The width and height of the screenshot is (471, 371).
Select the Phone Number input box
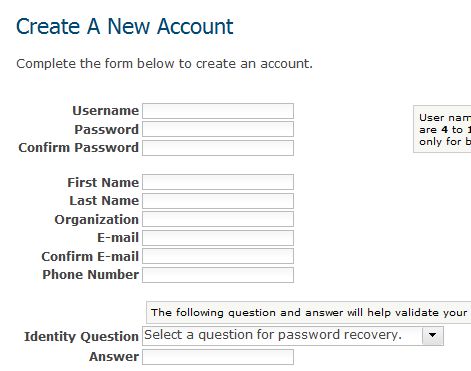click(218, 275)
